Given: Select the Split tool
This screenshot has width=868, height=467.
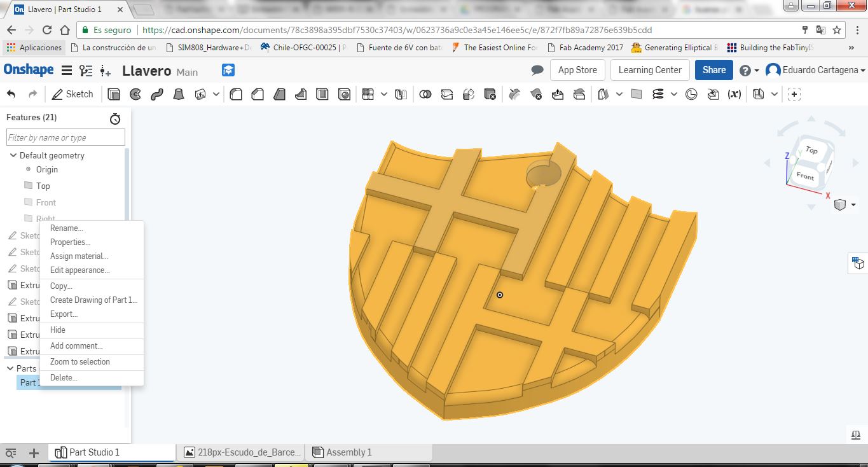Looking at the screenshot, I should (x=447, y=94).
